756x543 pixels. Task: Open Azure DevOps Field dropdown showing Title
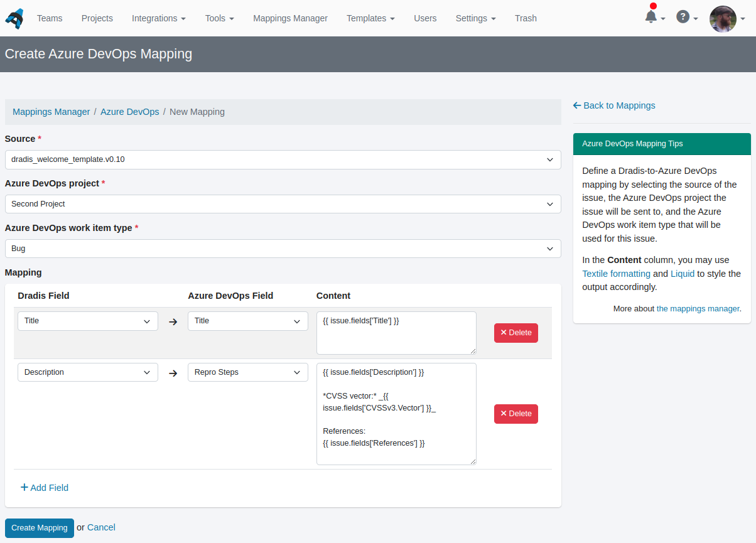(248, 321)
